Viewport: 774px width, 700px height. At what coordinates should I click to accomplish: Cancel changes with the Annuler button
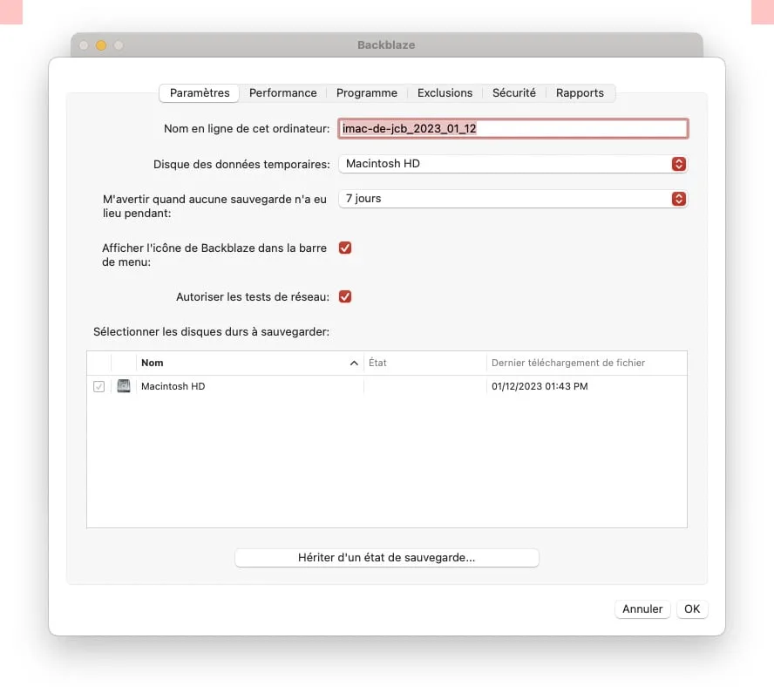(x=642, y=608)
